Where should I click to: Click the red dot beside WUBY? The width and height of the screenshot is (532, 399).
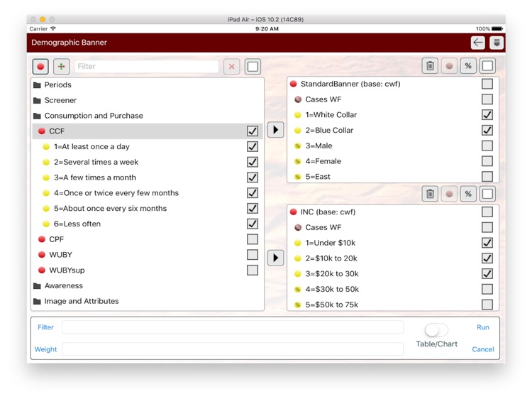click(x=42, y=255)
